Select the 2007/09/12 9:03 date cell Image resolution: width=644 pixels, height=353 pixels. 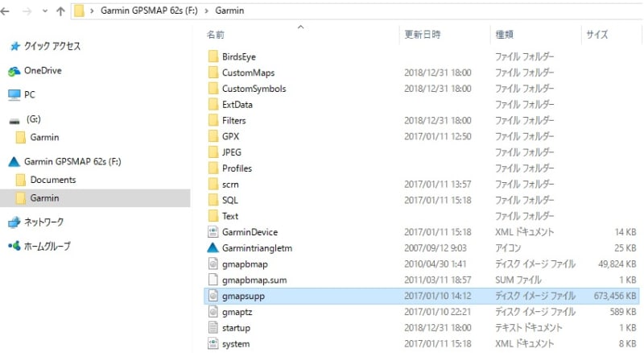coord(435,248)
